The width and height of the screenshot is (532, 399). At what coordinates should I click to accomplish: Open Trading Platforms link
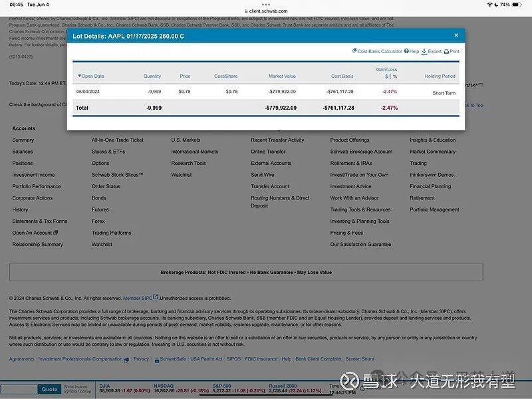(111, 233)
